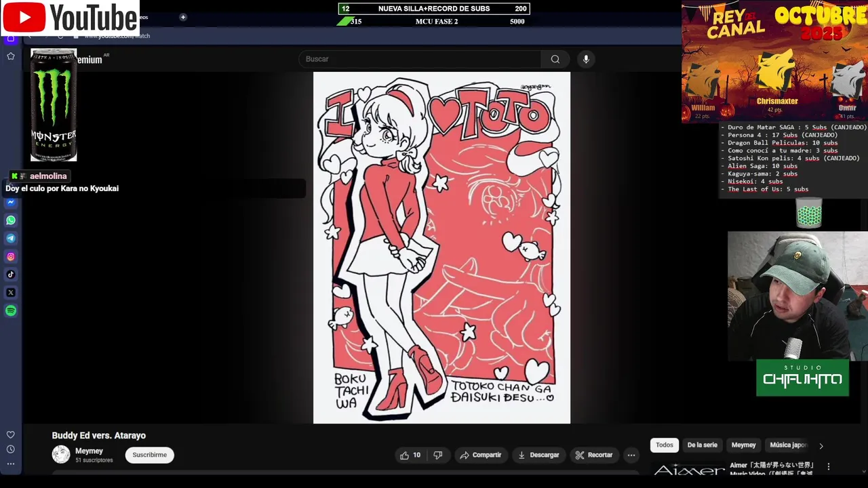Open Telegram in the browser sidebar
868x488 pixels.
pos(11,239)
